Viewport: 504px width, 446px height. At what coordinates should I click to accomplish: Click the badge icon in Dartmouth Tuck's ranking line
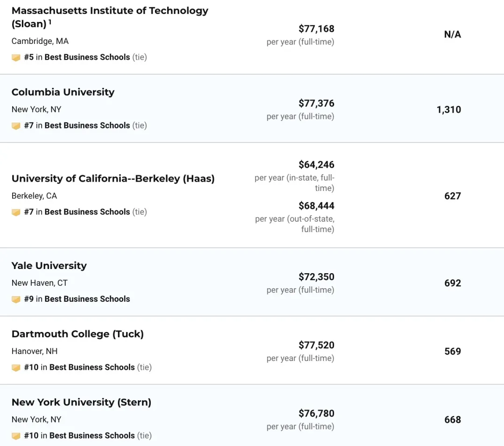coord(16,368)
